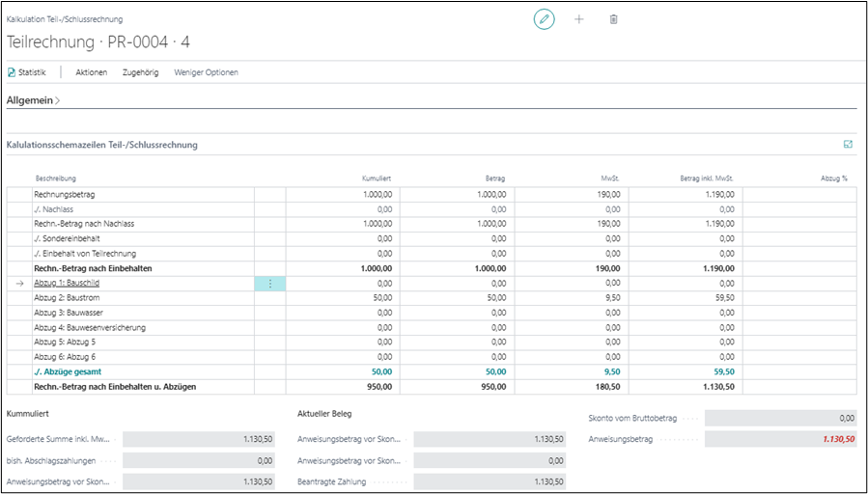Open the Zugehörig menu
Viewport: 868px width, 494px height.
click(140, 72)
